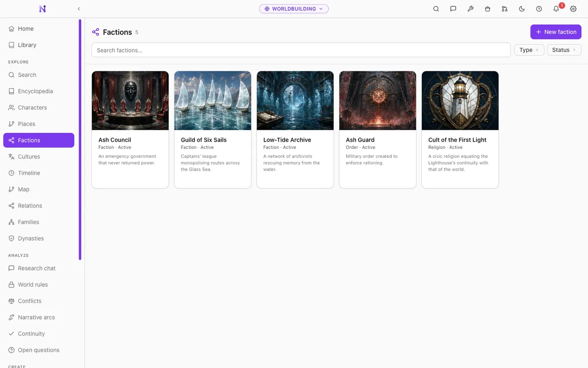Open Map in sidebar

(x=39, y=189)
